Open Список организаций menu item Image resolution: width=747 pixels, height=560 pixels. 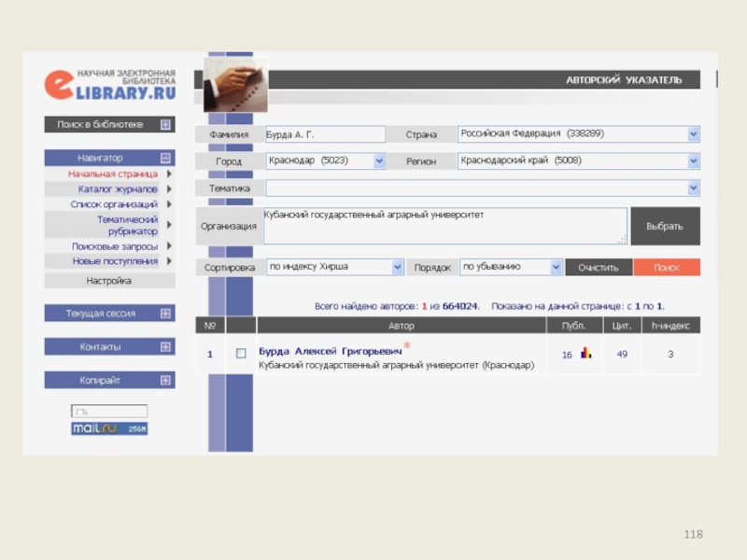[x=114, y=203]
